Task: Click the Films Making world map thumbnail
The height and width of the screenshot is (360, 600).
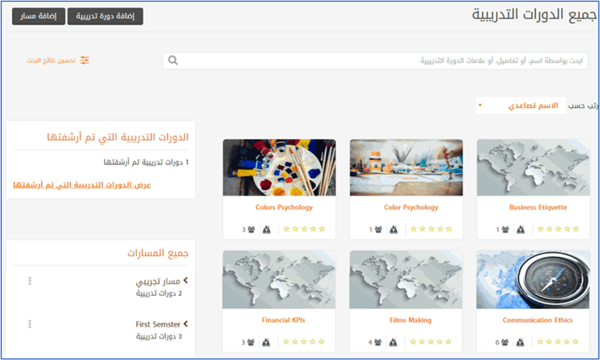Action: coord(406,280)
